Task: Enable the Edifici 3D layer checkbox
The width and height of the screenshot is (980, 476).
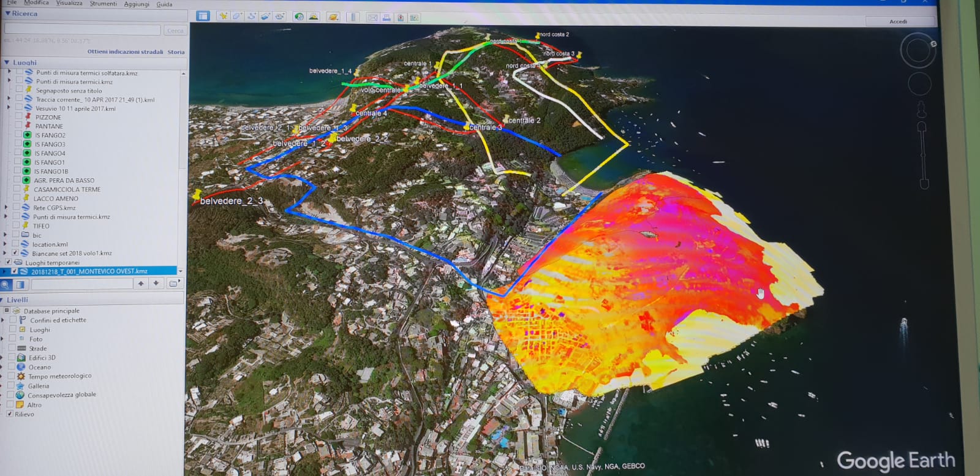Action: (12, 357)
